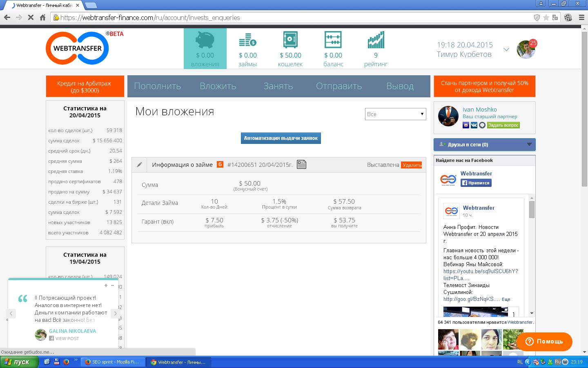Launch Firefox from quick launch bar
This screenshot has width=588, height=368.
point(66,362)
